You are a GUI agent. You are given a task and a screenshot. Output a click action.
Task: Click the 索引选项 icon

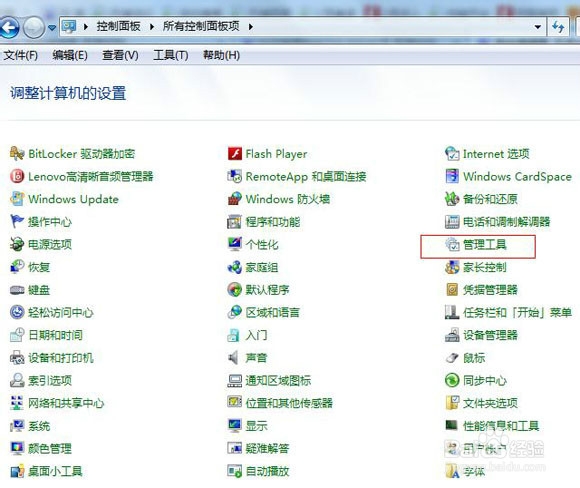point(17,380)
